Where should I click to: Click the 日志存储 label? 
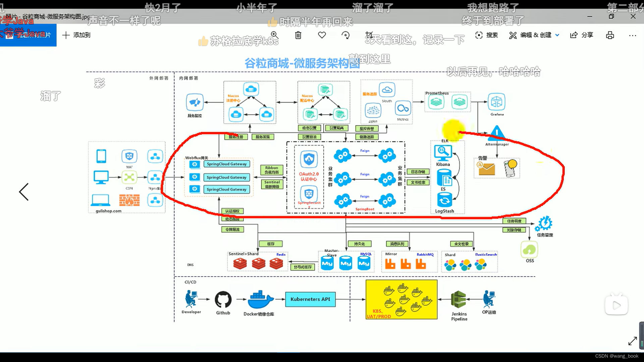(418, 172)
